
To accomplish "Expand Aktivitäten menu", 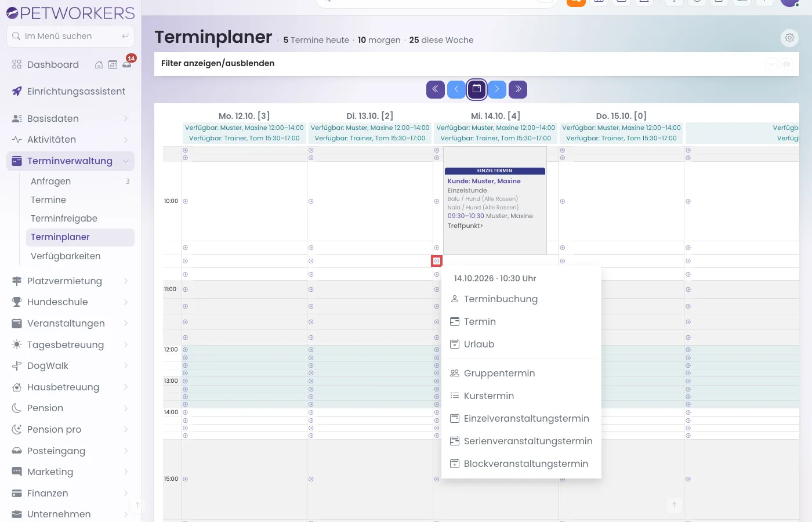I will (70, 139).
